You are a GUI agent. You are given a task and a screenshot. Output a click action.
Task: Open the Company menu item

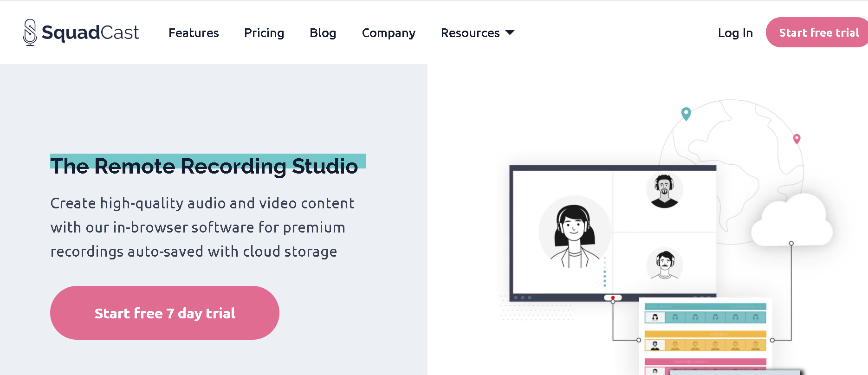[x=389, y=33]
